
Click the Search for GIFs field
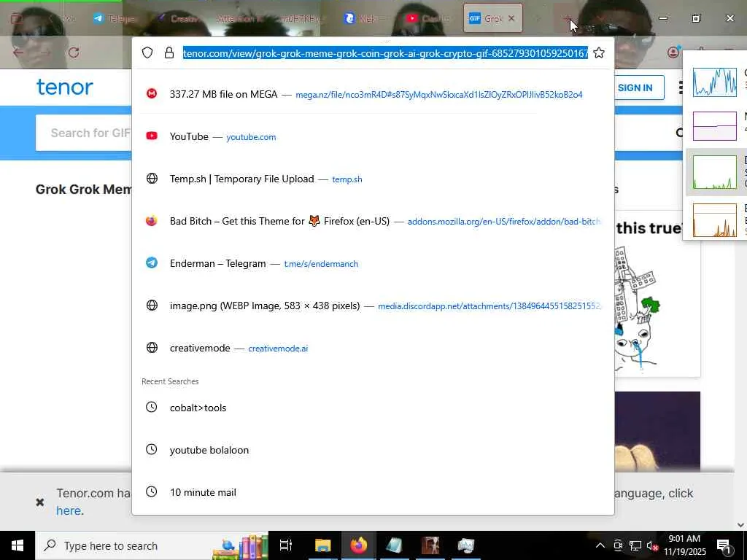tap(84, 133)
